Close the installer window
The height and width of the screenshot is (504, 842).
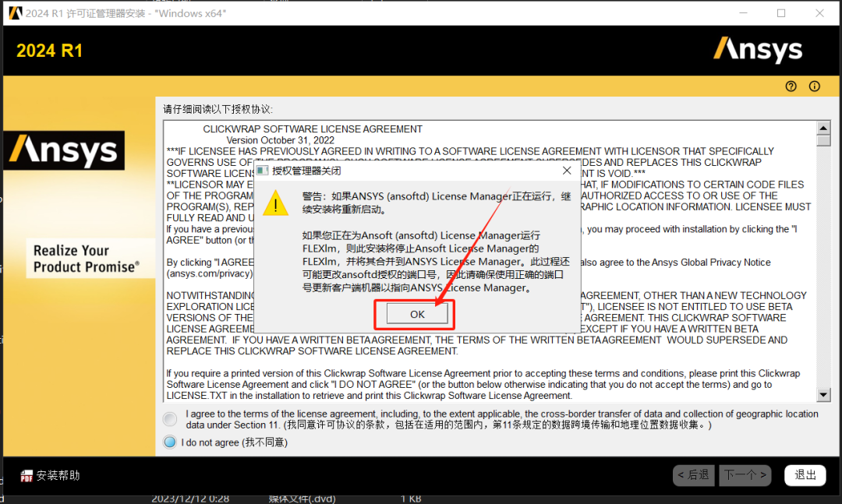click(819, 13)
